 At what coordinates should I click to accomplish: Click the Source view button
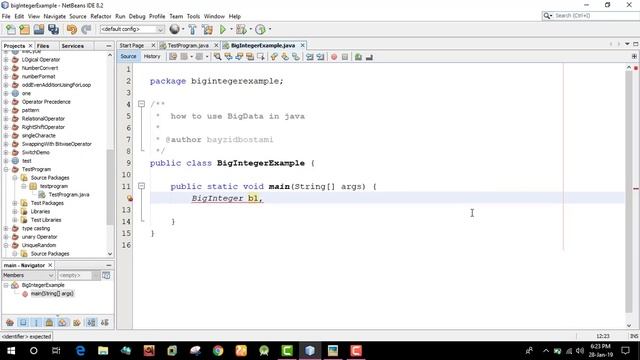point(128,56)
